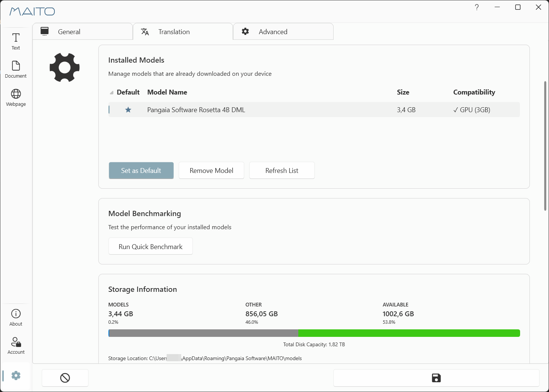Click the '3,4 GB' size cell
Screen dimensions: 549x392
coord(406,110)
